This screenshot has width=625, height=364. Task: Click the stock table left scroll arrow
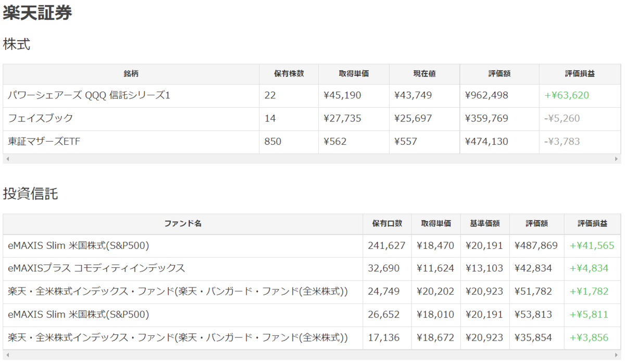7,159
